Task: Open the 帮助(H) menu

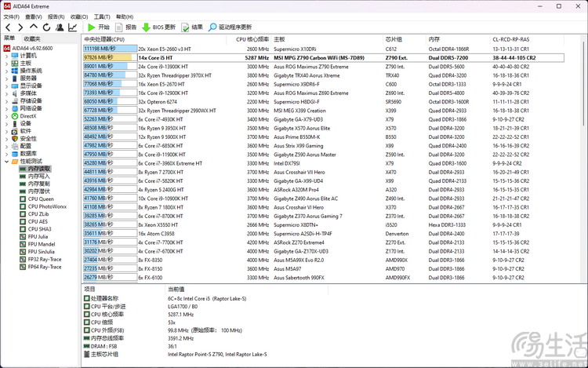Action: tap(125, 17)
